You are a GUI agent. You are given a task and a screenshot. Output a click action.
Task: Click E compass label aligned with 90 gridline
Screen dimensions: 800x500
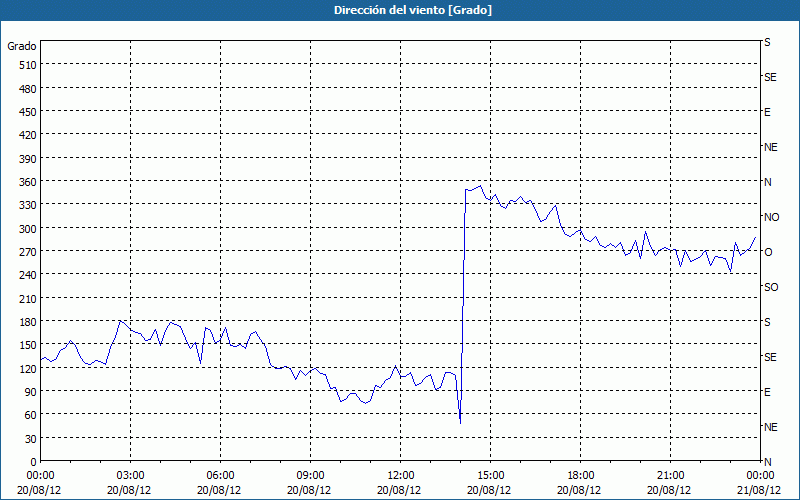pyautogui.click(x=767, y=392)
